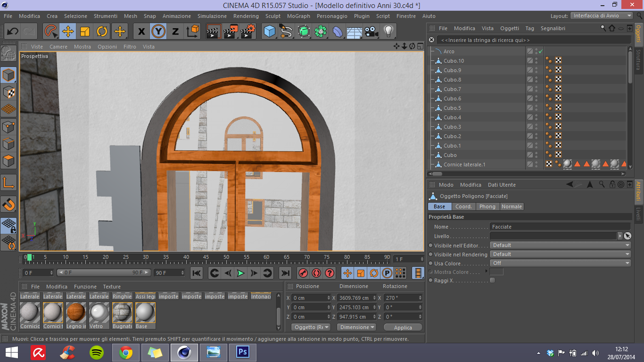Open Photoshop from the Windows taskbar
The image size is (644, 362).
coord(242,352)
